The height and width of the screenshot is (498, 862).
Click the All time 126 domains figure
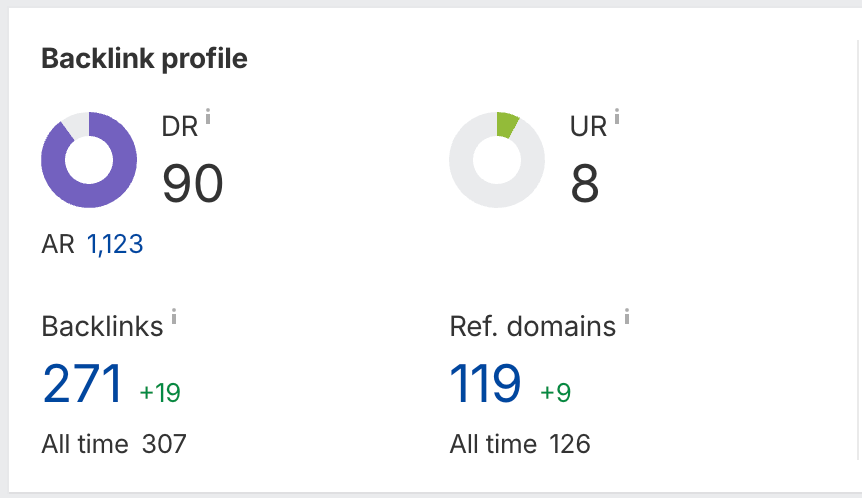[569, 443]
